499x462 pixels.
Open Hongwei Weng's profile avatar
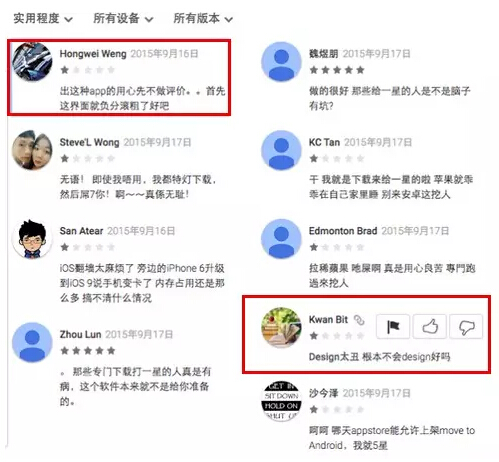coord(32,62)
